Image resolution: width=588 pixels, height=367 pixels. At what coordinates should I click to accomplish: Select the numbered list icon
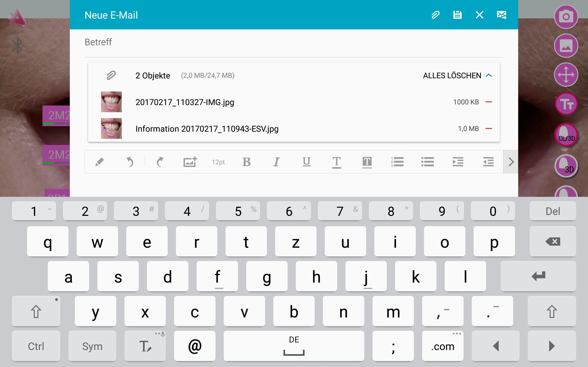point(397,162)
